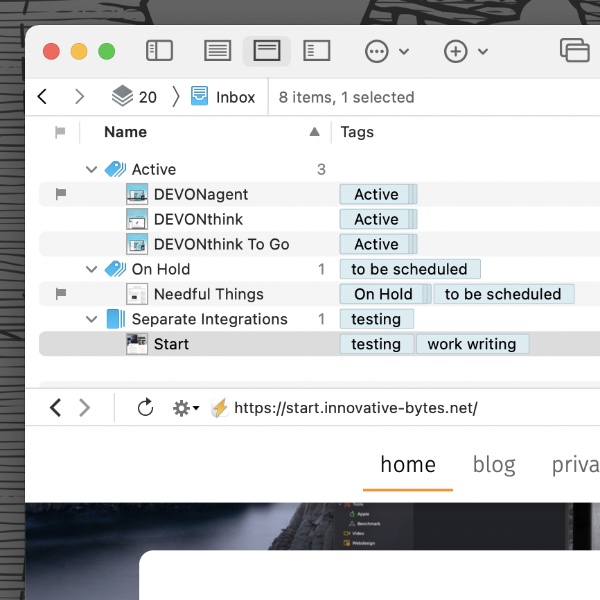Go forward in the navigation path bar
The image size is (600, 600).
(x=79, y=96)
